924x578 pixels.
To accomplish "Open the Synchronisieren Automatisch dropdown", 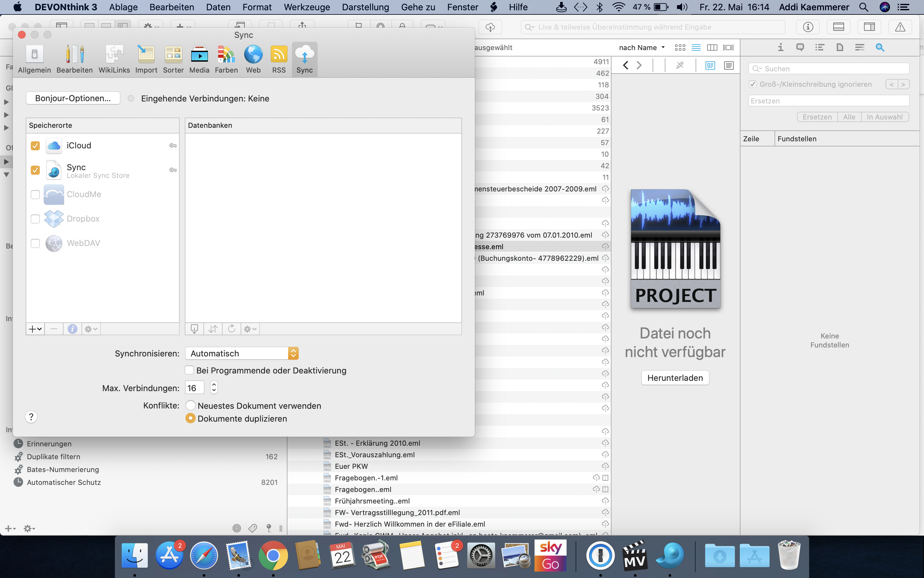I will (x=242, y=353).
